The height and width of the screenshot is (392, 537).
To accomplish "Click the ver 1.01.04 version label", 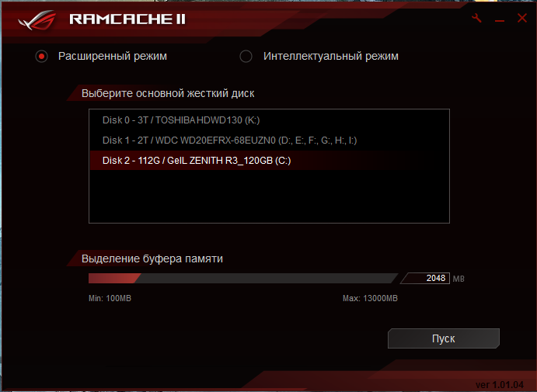I will pyautogui.click(x=500, y=385).
